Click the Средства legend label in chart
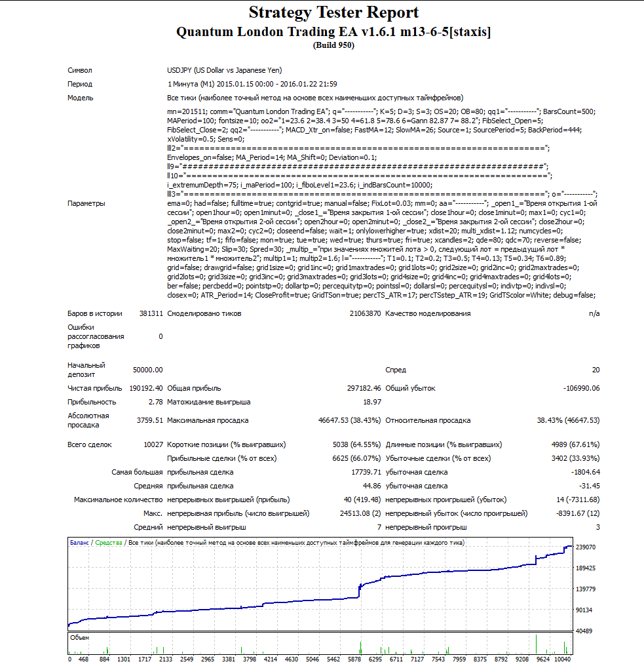The height and width of the screenshot is (668, 644). point(109,543)
